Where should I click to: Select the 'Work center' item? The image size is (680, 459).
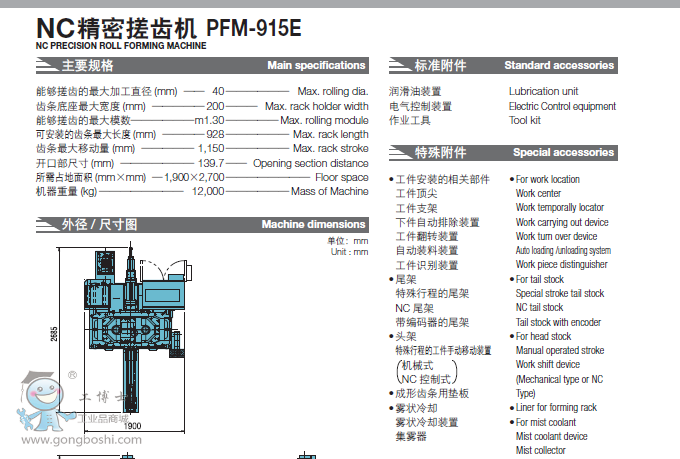pos(538,193)
